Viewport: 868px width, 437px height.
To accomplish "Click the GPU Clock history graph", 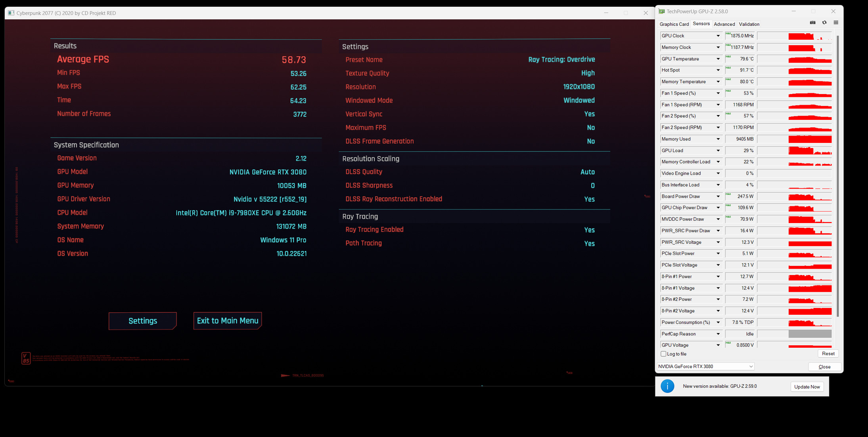I will point(795,36).
